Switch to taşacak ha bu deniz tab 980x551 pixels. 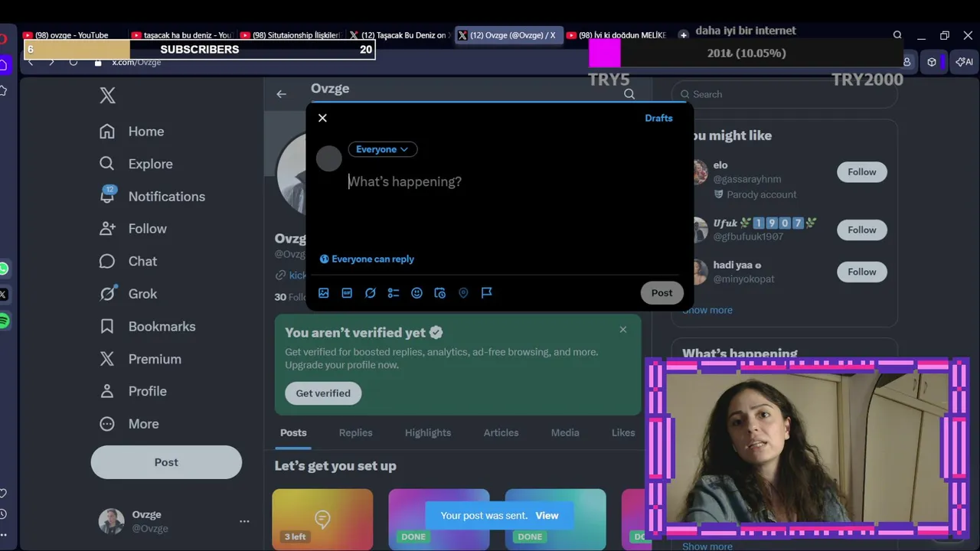181,35
